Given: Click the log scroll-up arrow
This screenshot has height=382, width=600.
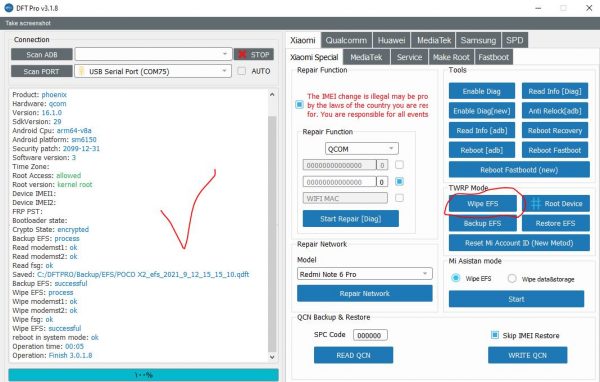Looking at the screenshot, I should point(272,94).
